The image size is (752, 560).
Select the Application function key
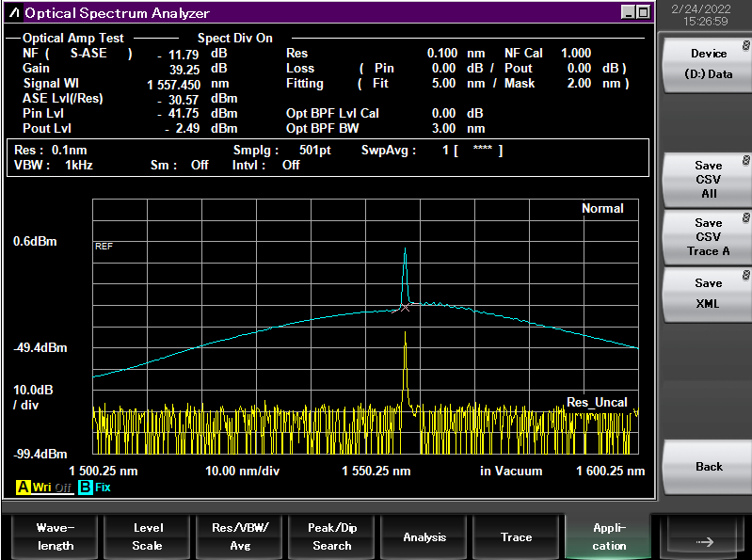pos(609,537)
